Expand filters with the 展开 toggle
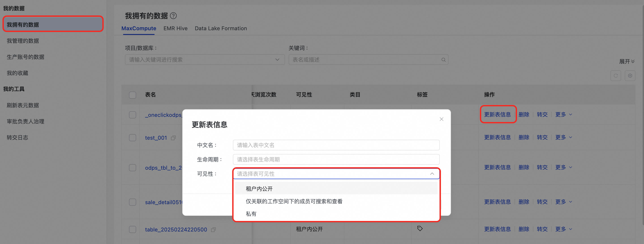This screenshot has width=644, height=244. (627, 62)
